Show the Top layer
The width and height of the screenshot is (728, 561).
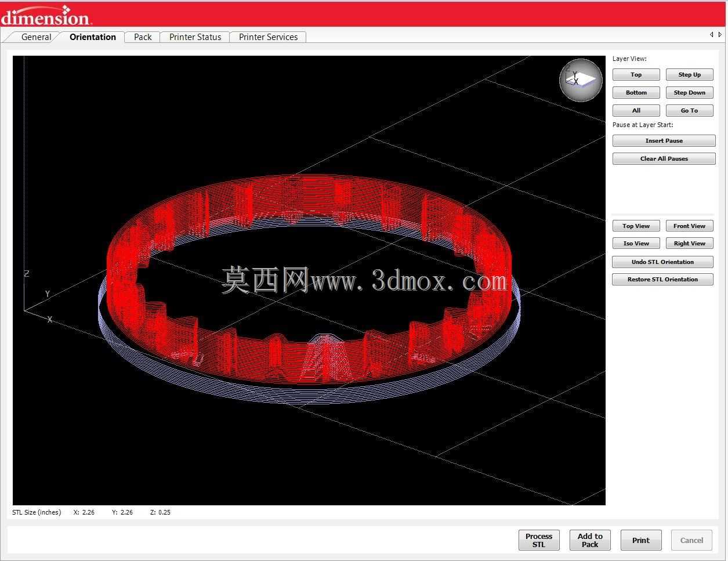point(636,75)
